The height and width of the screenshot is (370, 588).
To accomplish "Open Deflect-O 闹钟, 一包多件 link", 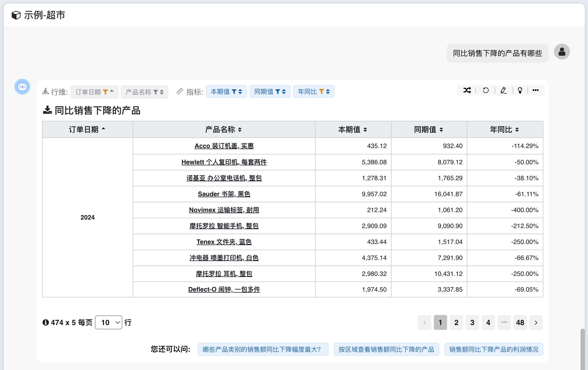I will 224,289.
